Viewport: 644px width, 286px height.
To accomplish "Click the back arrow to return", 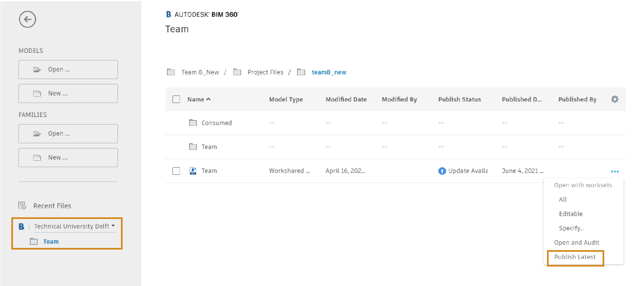I will pos(28,19).
